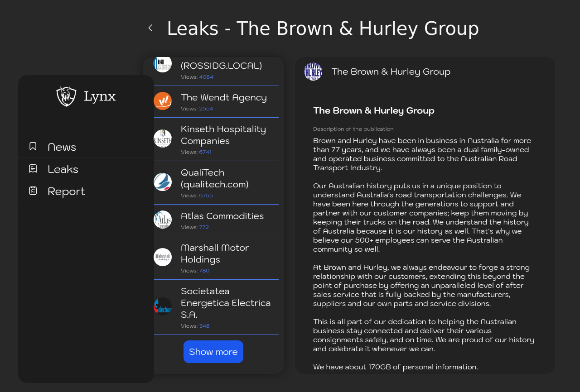This screenshot has height=392, width=580.
Task: Open News in the sidebar
Action: (x=86, y=147)
